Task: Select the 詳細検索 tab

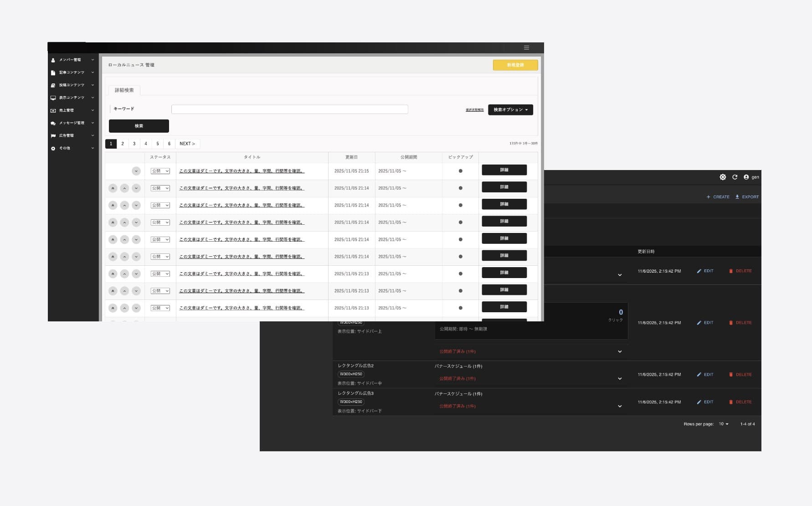Action: coord(124,90)
